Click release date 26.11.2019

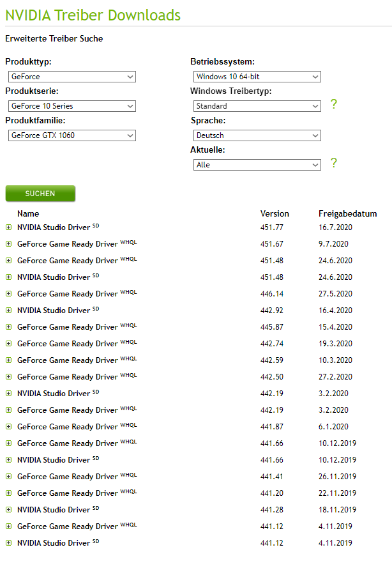(337, 477)
